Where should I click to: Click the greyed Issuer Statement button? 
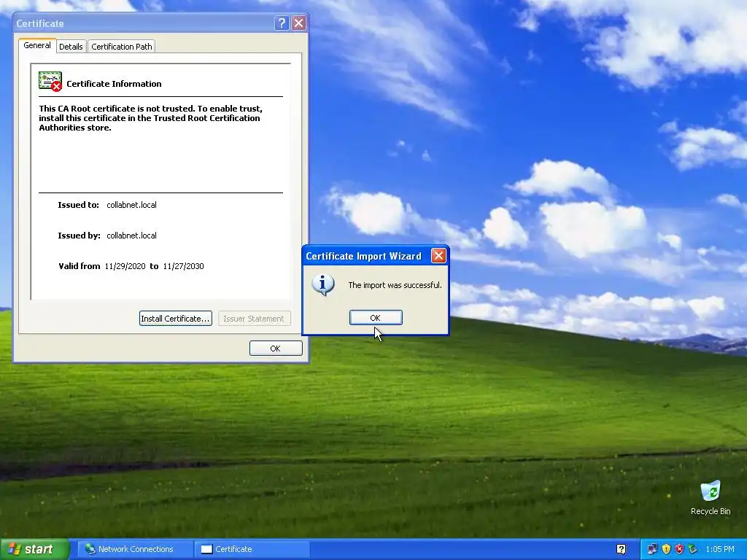coord(254,319)
